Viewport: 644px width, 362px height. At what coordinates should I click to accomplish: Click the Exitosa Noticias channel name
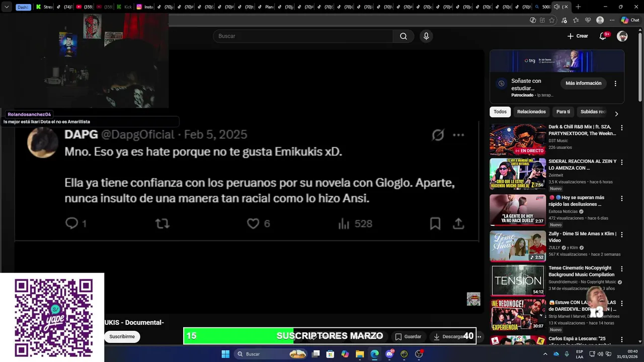click(x=562, y=212)
